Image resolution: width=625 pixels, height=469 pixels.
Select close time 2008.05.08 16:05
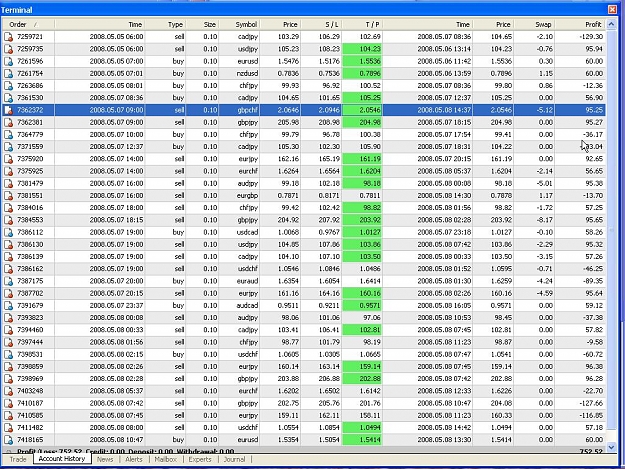(x=444, y=306)
